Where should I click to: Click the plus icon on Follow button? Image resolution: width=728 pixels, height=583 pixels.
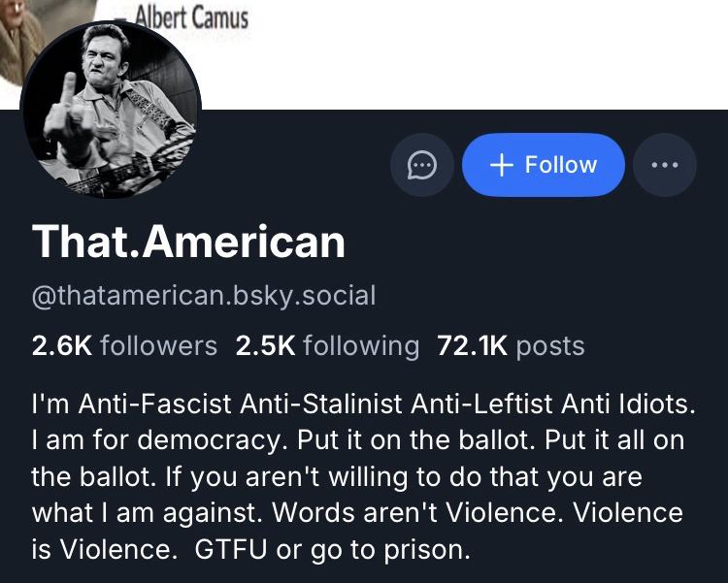pyautogui.click(x=501, y=165)
